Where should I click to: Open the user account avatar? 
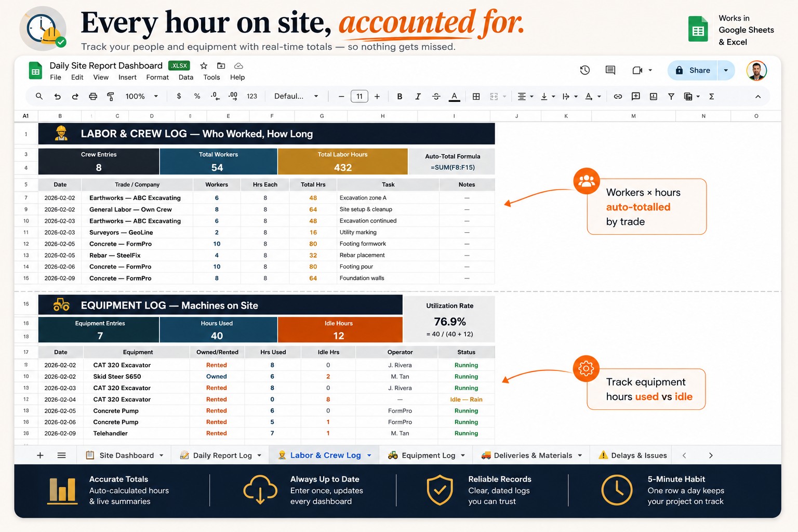[756, 70]
